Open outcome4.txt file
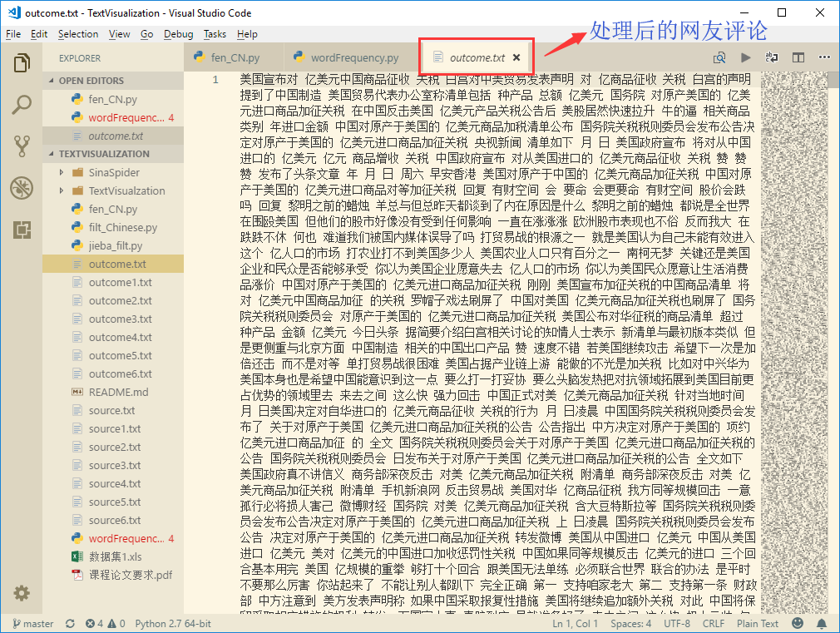 pyautogui.click(x=113, y=338)
